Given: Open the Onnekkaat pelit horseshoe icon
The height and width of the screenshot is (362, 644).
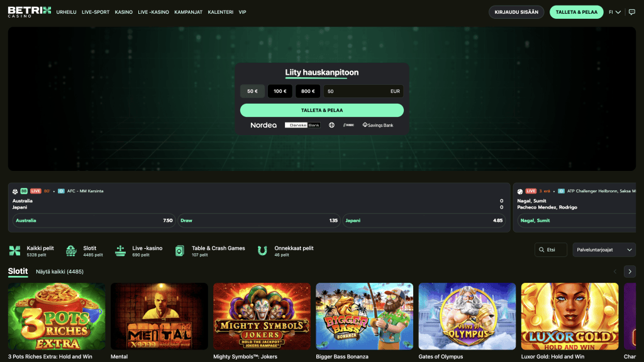Looking at the screenshot, I should [x=262, y=251].
